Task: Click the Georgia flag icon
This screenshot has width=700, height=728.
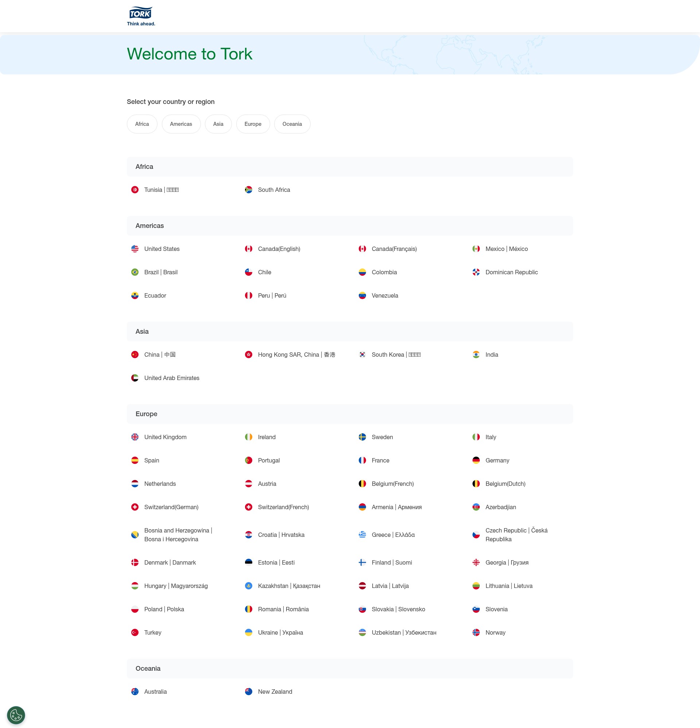Action: point(476,563)
